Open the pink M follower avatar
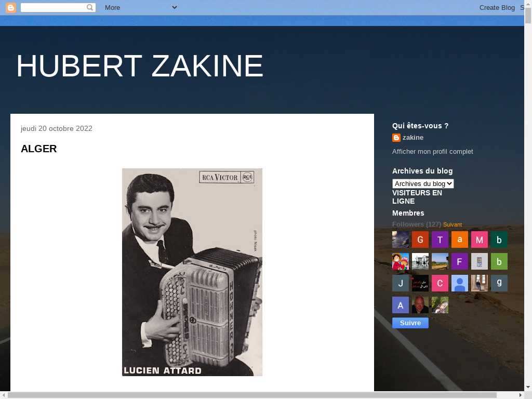532x399 pixels. 480,240
